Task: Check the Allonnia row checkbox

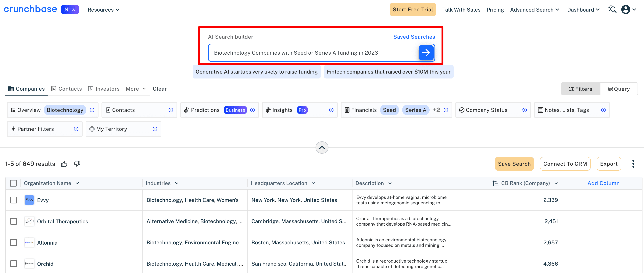Action: point(13,242)
